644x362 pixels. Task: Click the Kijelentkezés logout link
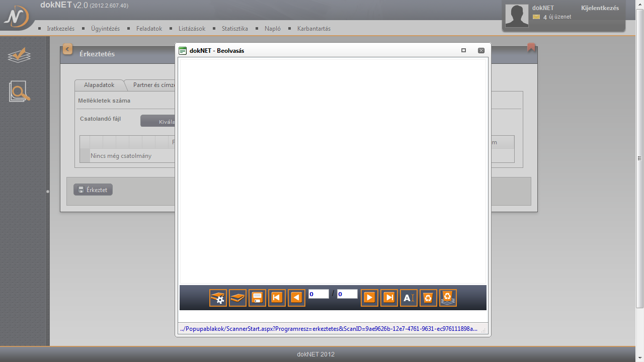(x=600, y=8)
